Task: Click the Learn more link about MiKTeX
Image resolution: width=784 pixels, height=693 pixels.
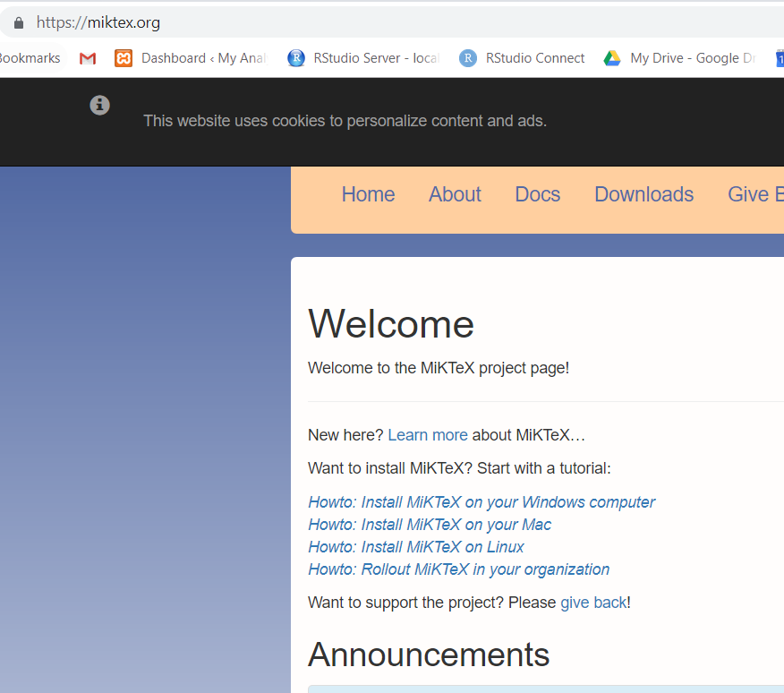Action: tap(428, 434)
